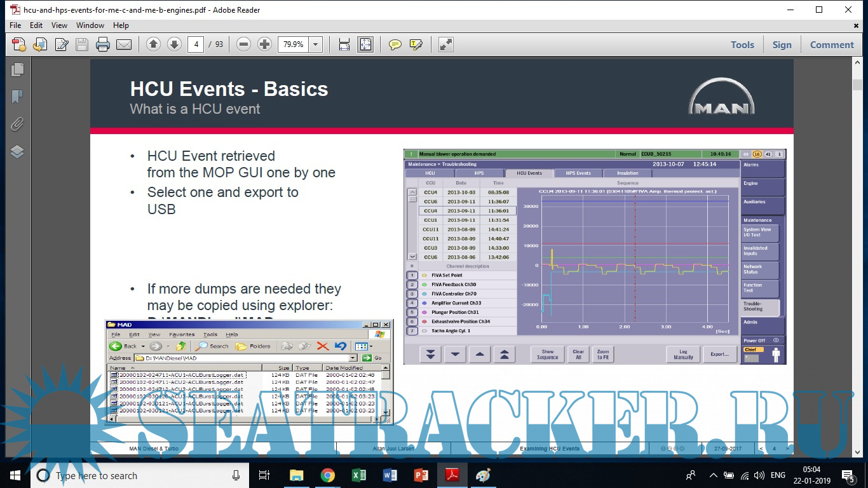The image size is (868, 488).
Task: Toggle fit one full page view
Action: [365, 44]
